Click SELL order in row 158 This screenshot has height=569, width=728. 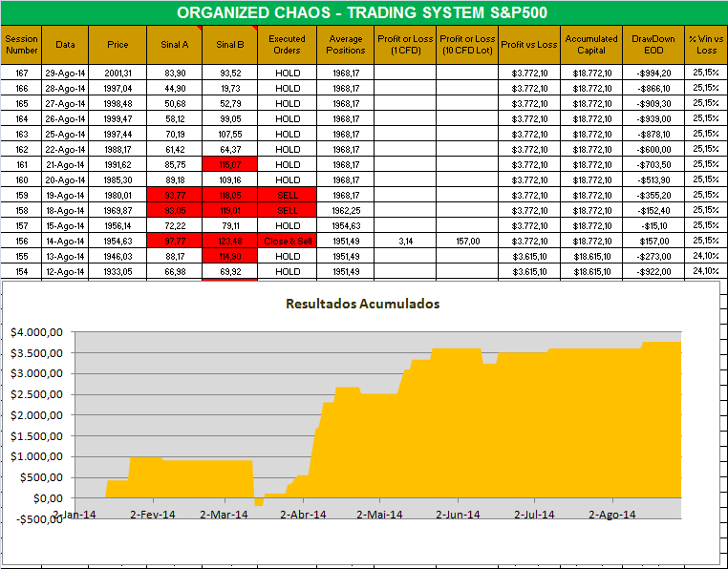pyautogui.click(x=287, y=211)
